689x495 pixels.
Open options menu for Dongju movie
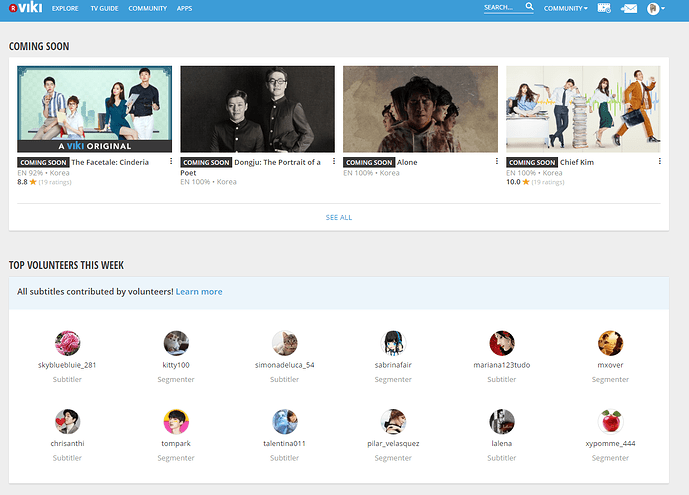click(x=332, y=161)
